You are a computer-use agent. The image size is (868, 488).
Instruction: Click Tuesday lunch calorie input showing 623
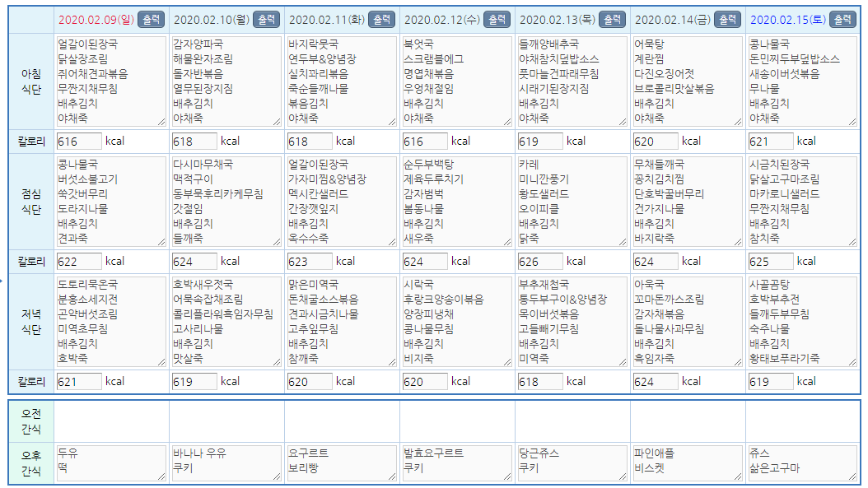(310, 262)
